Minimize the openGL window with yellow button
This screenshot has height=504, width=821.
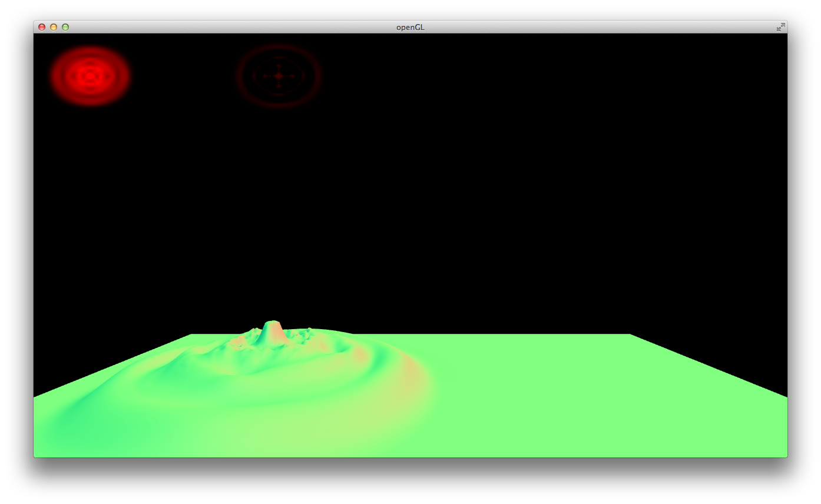[x=54, y=27]
